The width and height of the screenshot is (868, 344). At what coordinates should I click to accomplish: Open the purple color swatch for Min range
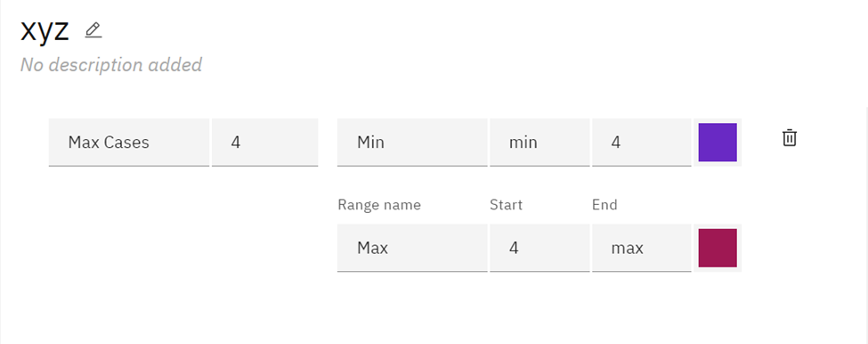tap(718, 143)
